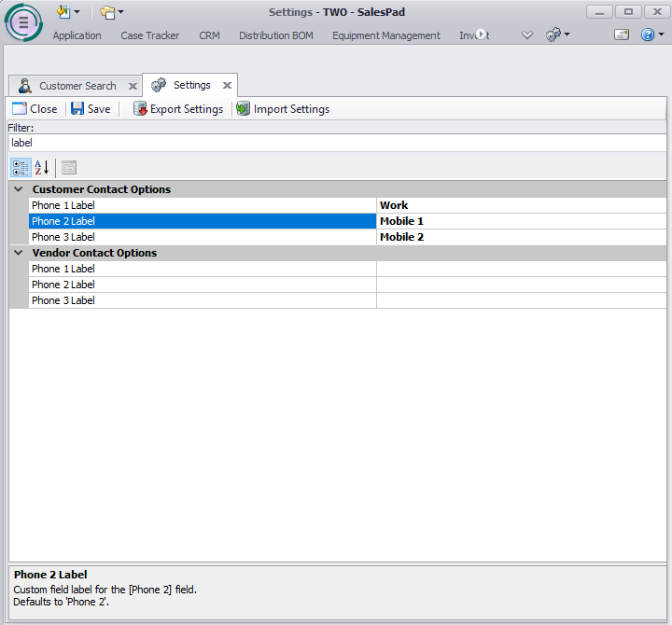Open the Case Tracker menu
Viewport: 672px width, 625px height.
pyautogui.click(x=149, y=35)
